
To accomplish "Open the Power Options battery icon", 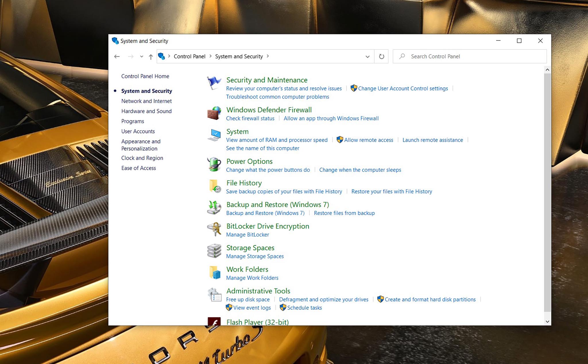I will click(x=214, y=164).
